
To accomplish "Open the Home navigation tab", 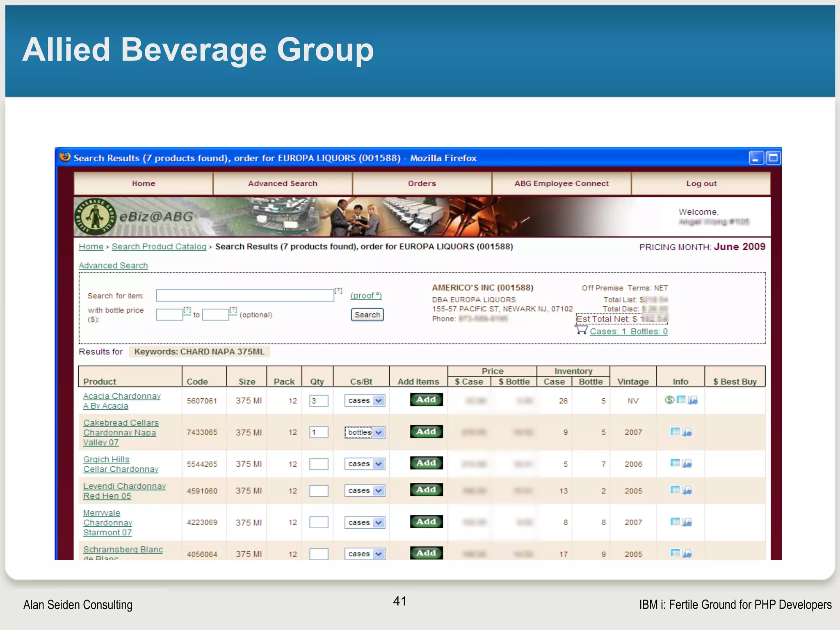I will pyautogui.click(x=144, y=183).
